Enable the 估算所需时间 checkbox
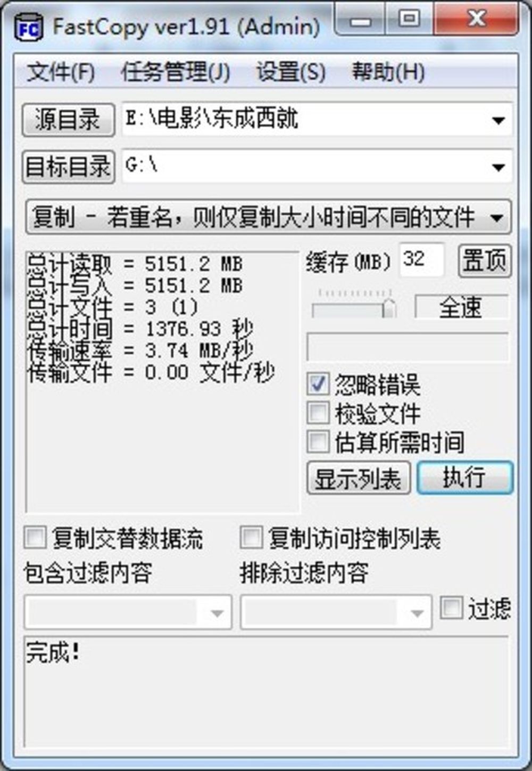 (x=318, y=441)
